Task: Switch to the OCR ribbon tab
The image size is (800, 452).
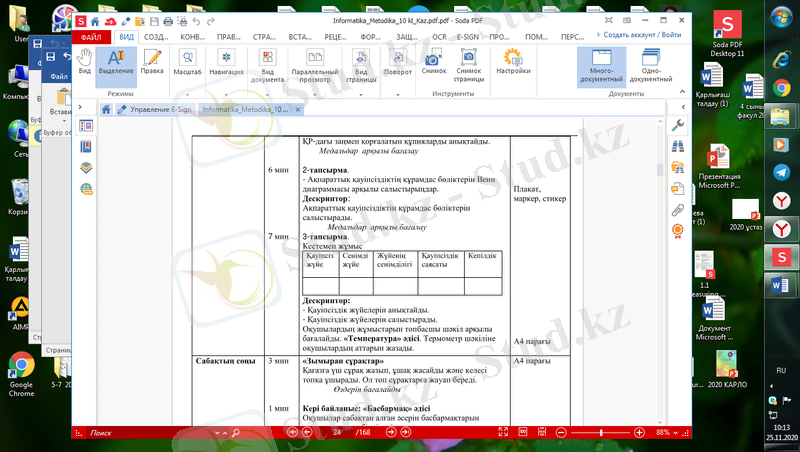Action: [437, 36]
